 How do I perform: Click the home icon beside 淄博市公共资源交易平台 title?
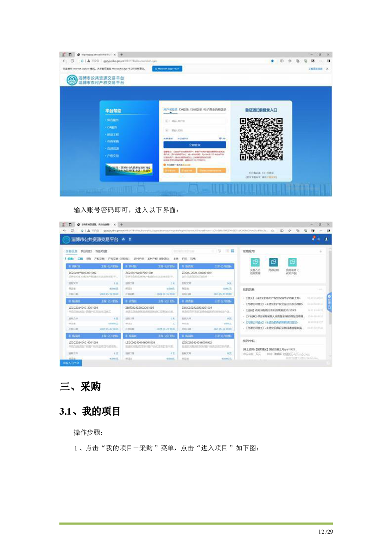pyautogui.click(x=124, y=239)
